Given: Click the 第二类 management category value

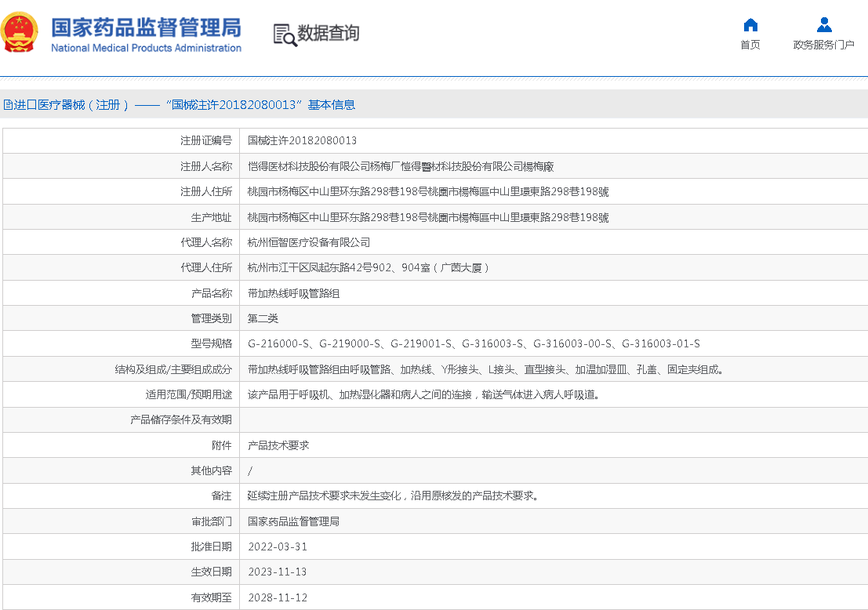Looking at the screenshot, I should tap(263, 318).
